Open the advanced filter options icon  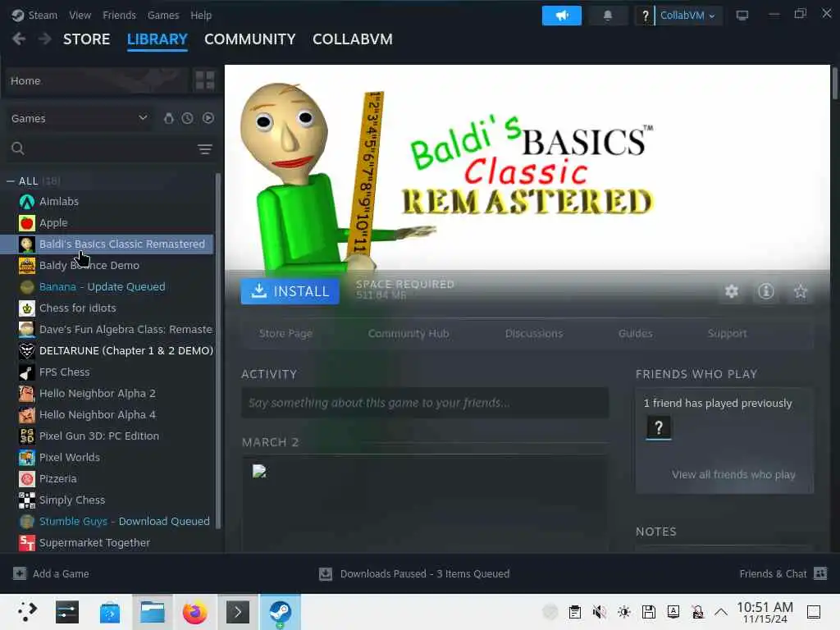[x=204, y=149]
